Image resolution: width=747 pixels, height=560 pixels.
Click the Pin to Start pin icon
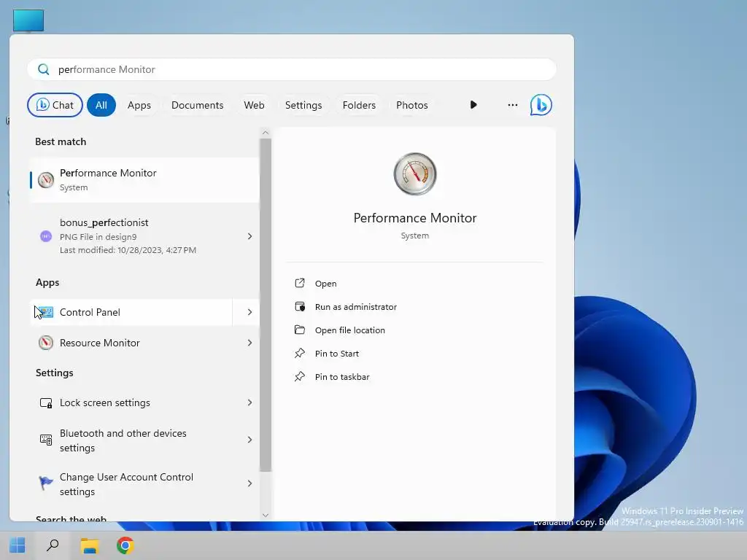click(x=300, y=354)
